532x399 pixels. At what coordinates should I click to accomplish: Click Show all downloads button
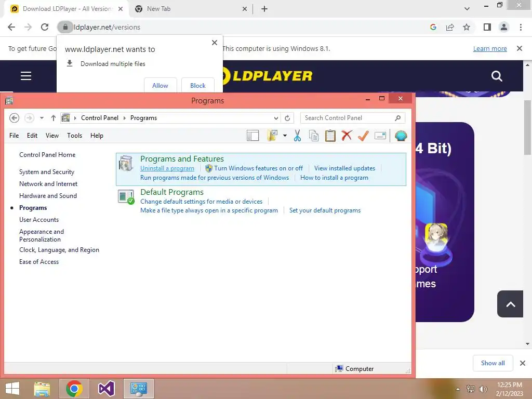493,363
